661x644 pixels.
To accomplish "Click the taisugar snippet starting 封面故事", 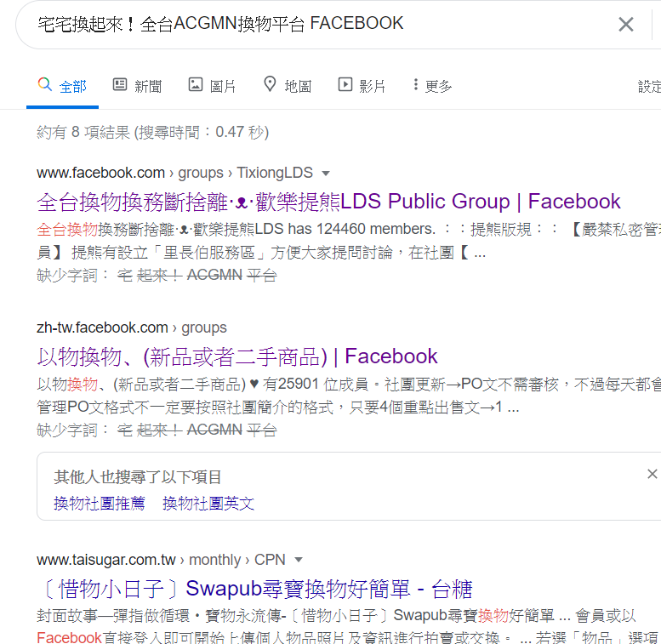I will (349, 627).
